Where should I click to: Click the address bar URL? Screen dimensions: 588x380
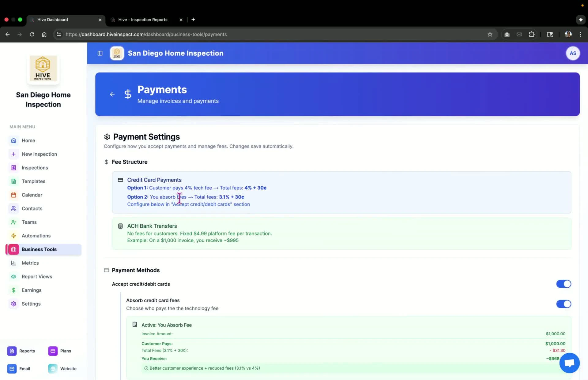[146, 34]
